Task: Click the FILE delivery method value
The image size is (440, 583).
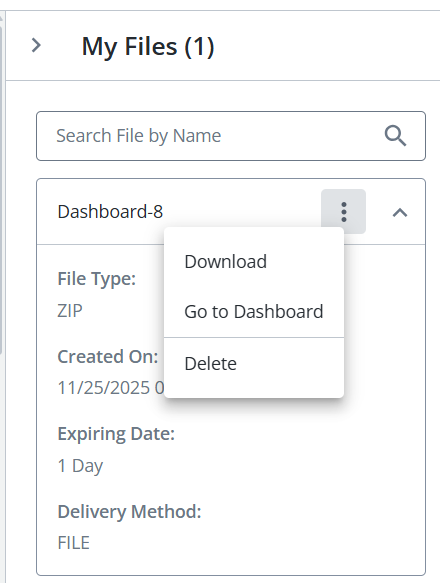Action: 74,543
